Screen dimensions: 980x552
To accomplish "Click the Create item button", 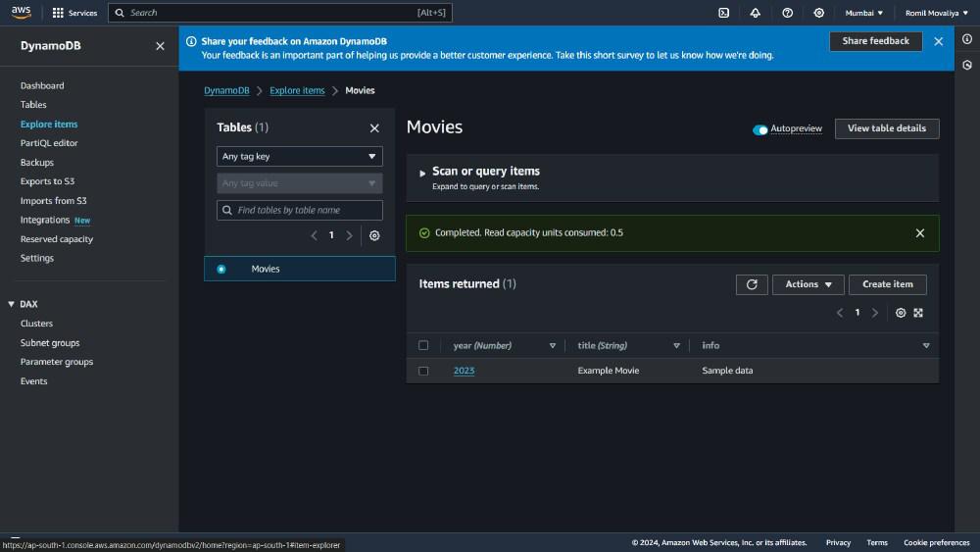I will coord(888,284).
